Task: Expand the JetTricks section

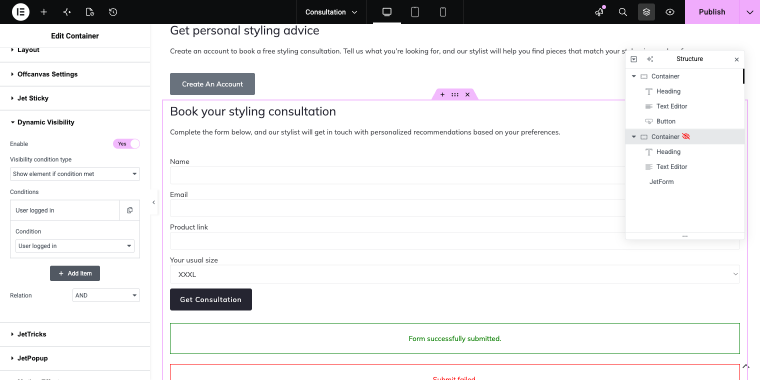Action: [75, 334]
